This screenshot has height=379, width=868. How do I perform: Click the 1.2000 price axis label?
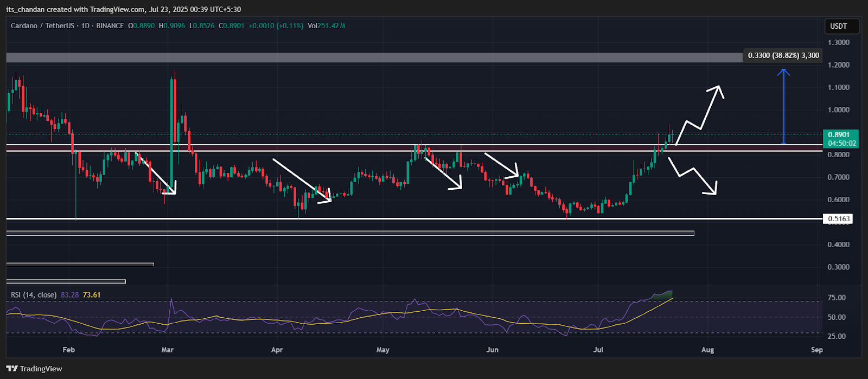(839, 65)
